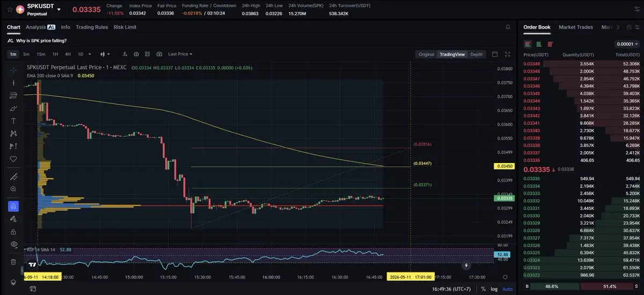Viewport: 644px width, 295px height.
Task: Select the 4H timeframe
Action: click(68, 54)
